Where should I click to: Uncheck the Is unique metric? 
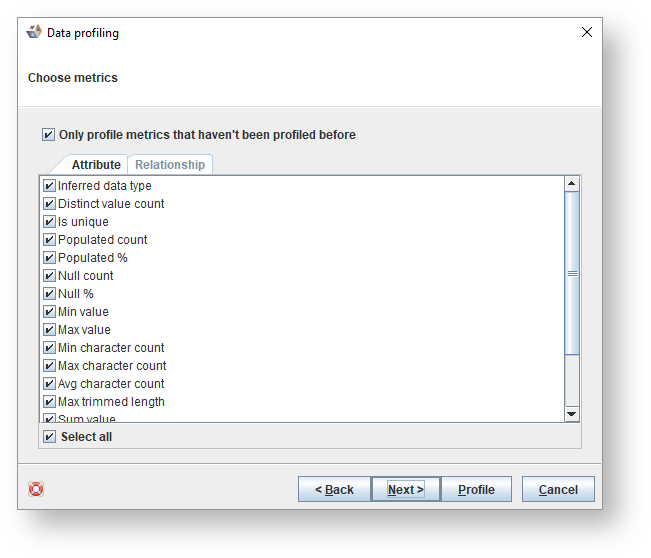[x=49, y=222]
